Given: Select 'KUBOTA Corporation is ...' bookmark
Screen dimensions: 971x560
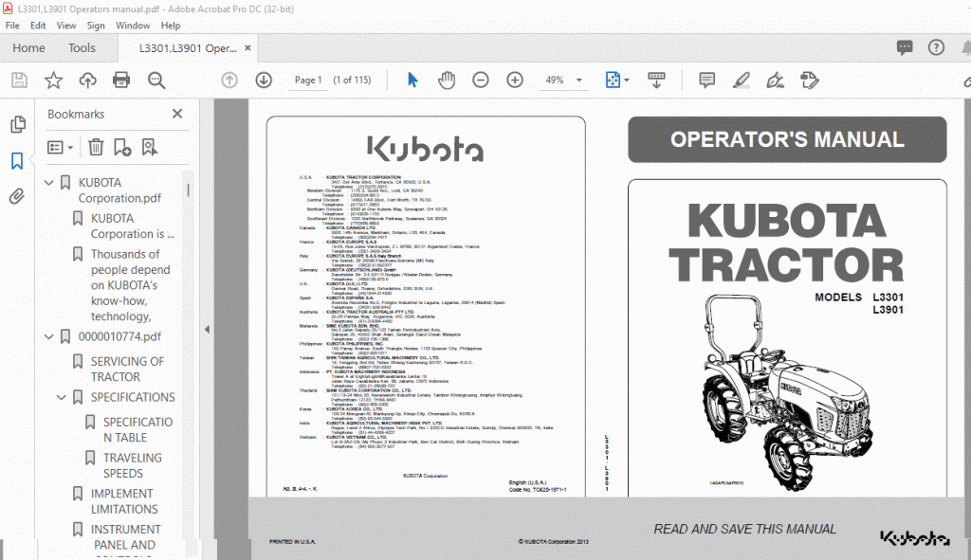Looking at the screenshot, I should click(x=133, y=226).
